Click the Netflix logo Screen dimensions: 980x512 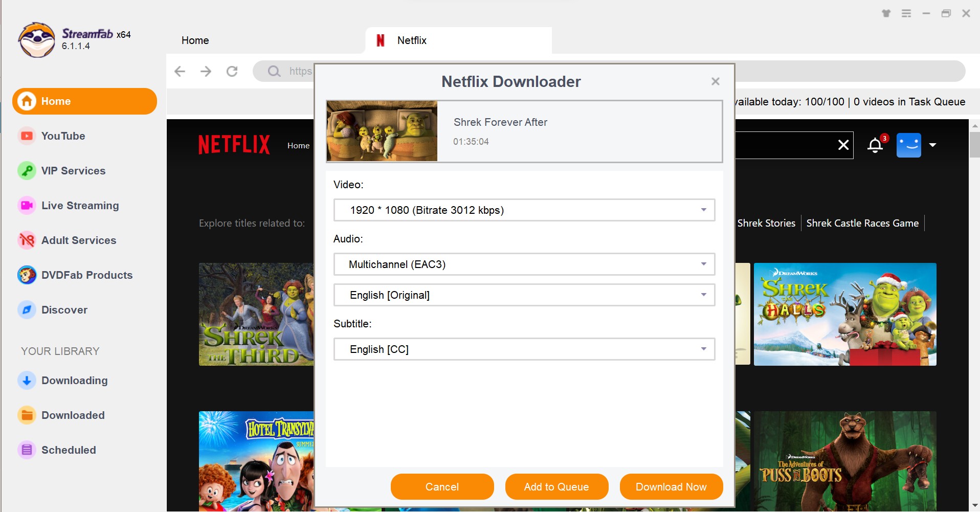point(234,145)
